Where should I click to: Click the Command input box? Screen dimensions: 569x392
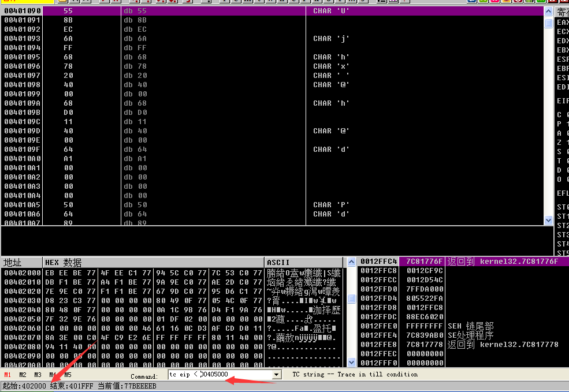(x=220, y=375)
